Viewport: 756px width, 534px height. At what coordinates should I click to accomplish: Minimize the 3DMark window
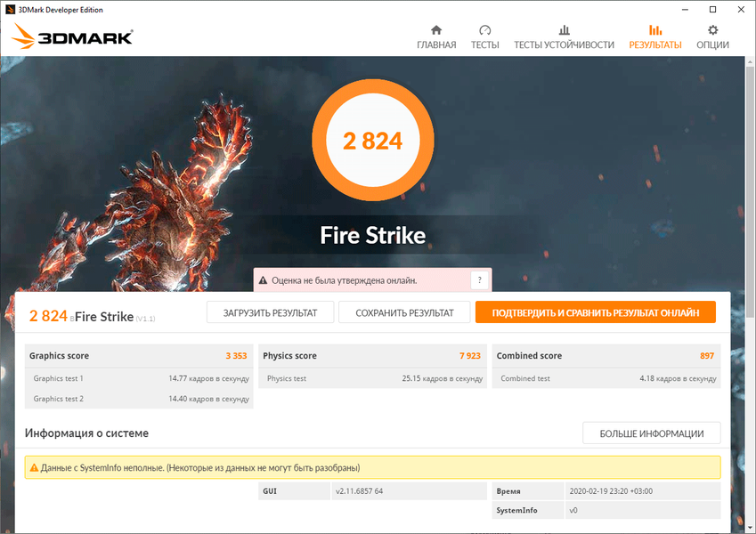[x=685, y=10]
